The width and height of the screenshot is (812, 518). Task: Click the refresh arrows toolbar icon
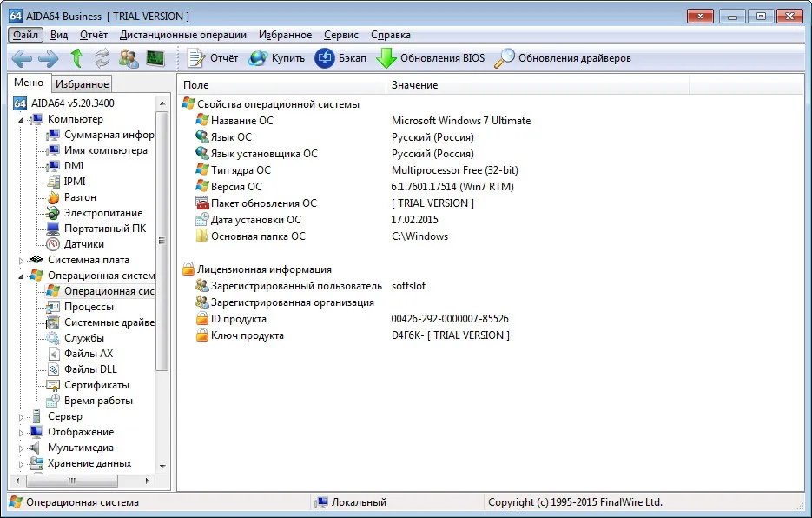click(x=102, y=58)
